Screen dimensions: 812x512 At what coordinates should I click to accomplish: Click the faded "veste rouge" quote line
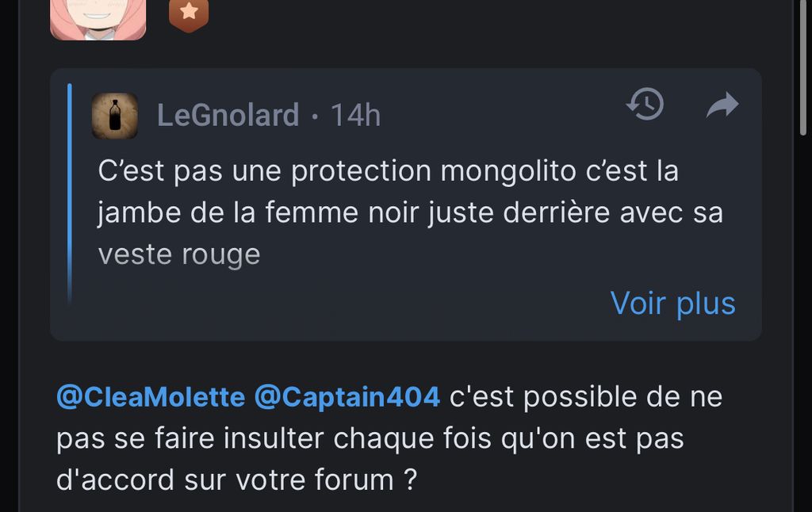click(179, 254)
